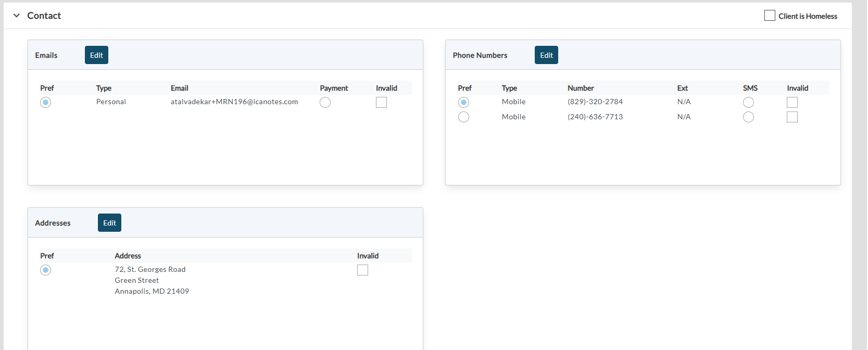The height and width of the screenshot is (350, 868).
Task: Select Payment radio for personal email
Action: point(325,103)
